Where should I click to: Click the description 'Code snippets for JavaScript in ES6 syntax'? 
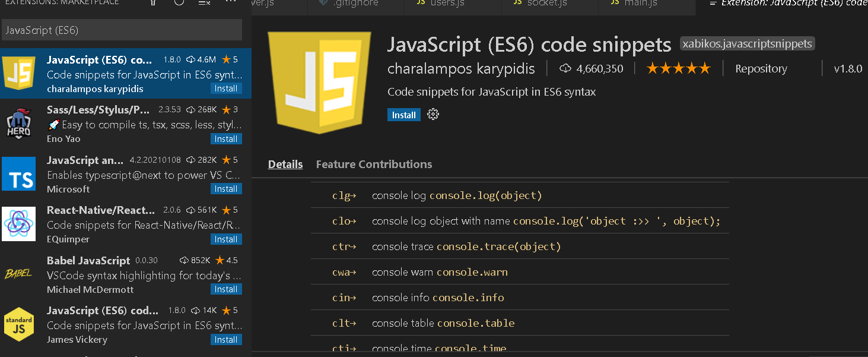pos(491,92)
